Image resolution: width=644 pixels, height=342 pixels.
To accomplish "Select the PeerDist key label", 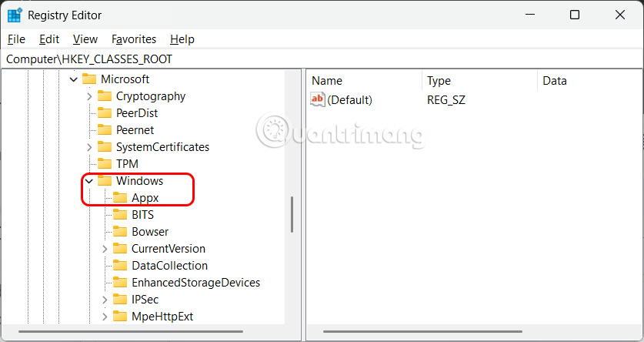I will pos(137,113).
